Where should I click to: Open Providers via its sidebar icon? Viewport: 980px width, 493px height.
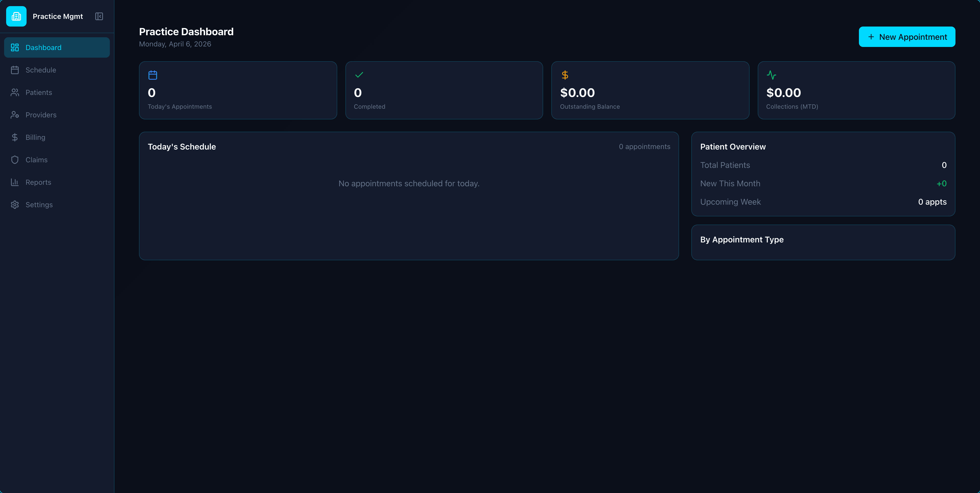coord(15,115)
